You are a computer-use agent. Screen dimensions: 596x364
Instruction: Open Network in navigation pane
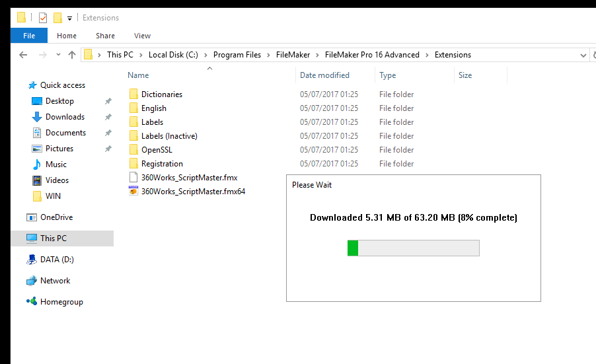pyautogui.click(x=55, y=281)
